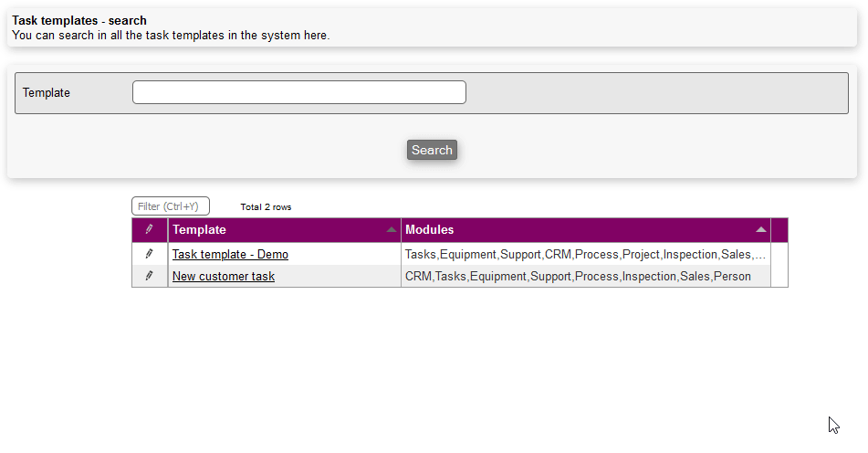This screenshot has height=453, width=868.
Task: Click the Total 2 rows counter text
Action: (x=266, y=207)
